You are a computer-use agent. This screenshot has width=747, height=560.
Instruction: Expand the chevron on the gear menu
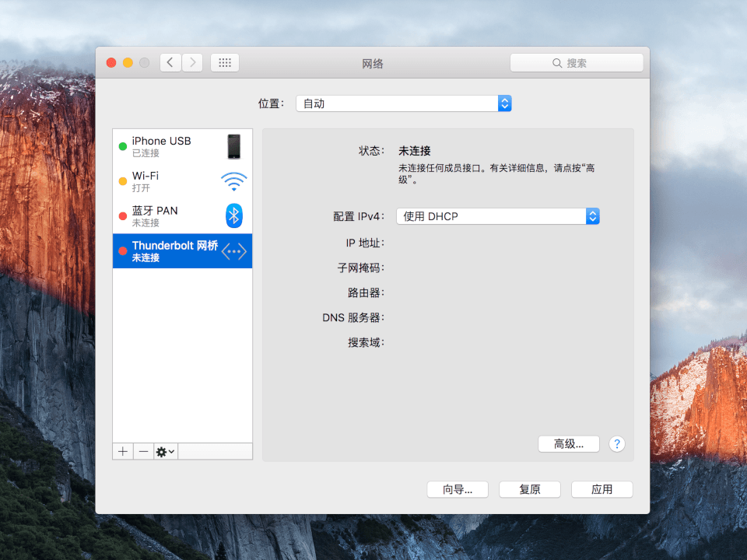(x=171, y=451)
